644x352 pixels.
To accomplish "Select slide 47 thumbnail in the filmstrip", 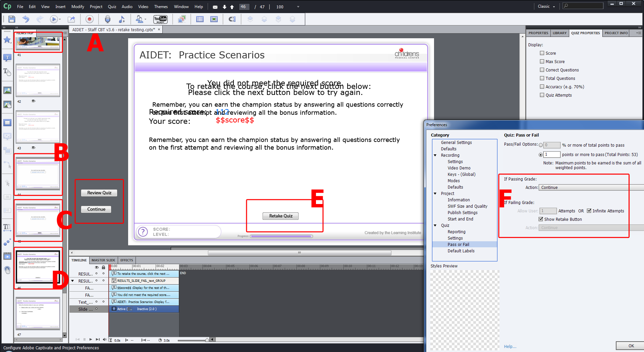I will [x=38, y=314].
